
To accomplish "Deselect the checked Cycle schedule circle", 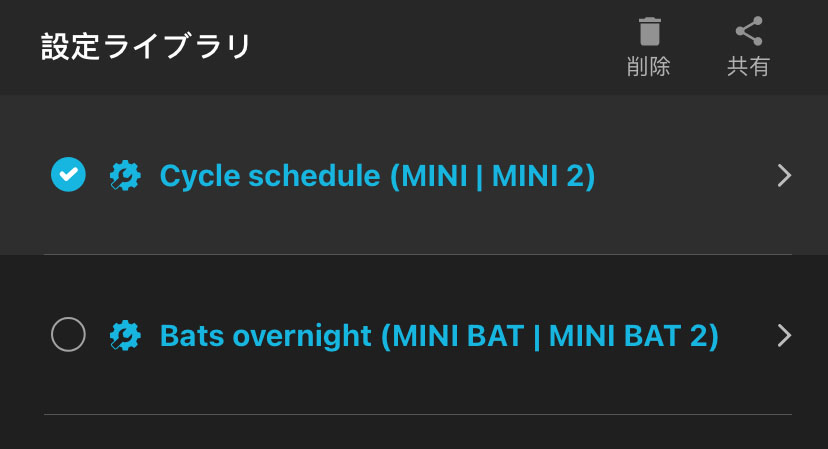I will pos(68,175).
